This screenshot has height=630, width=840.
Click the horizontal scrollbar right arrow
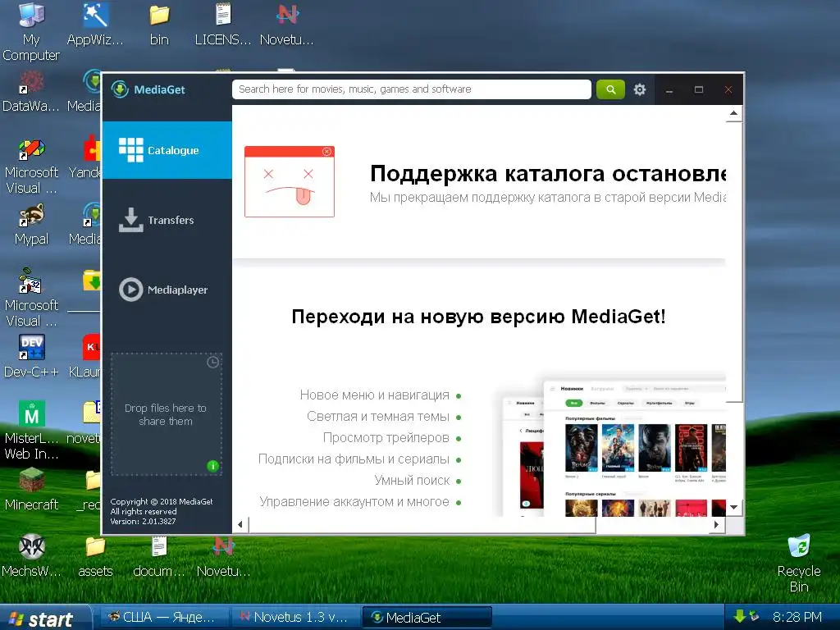(x=716, y=524)
